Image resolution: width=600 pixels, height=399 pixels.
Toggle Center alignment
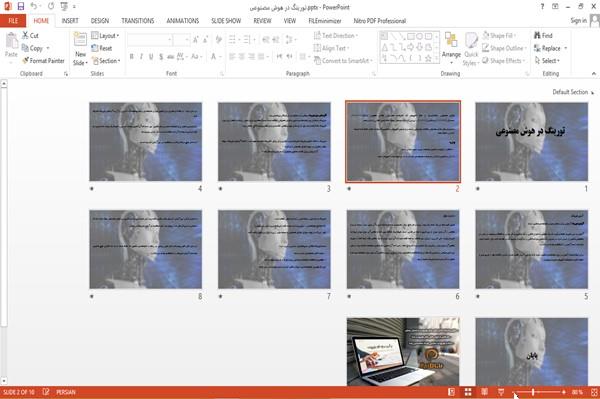click(x=241, y=57)
